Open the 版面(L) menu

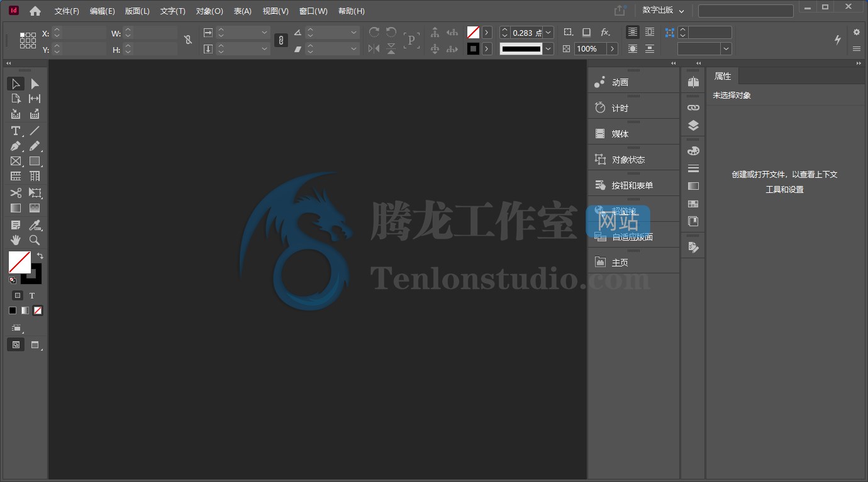click(137, 11)
